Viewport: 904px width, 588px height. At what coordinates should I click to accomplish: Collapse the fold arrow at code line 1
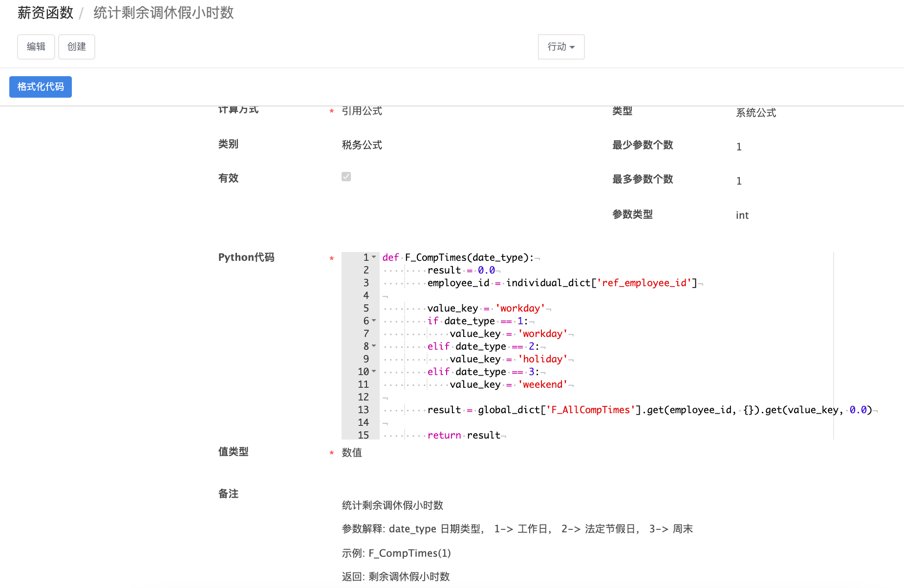coord(374,257)
